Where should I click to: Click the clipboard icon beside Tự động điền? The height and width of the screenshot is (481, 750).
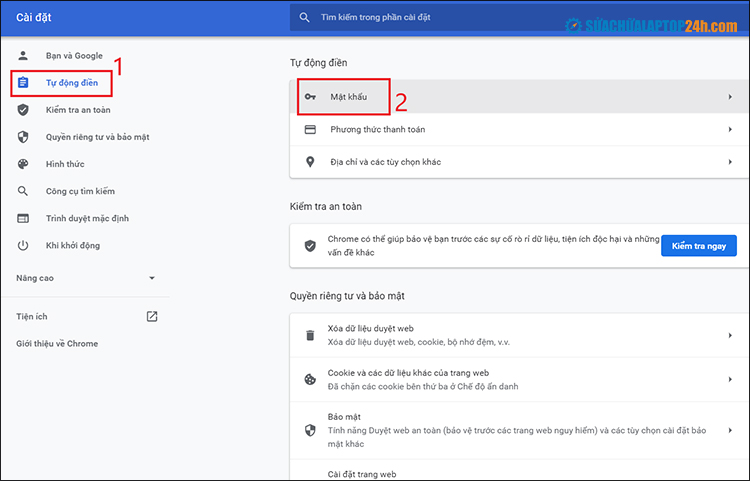click(23, 83)
